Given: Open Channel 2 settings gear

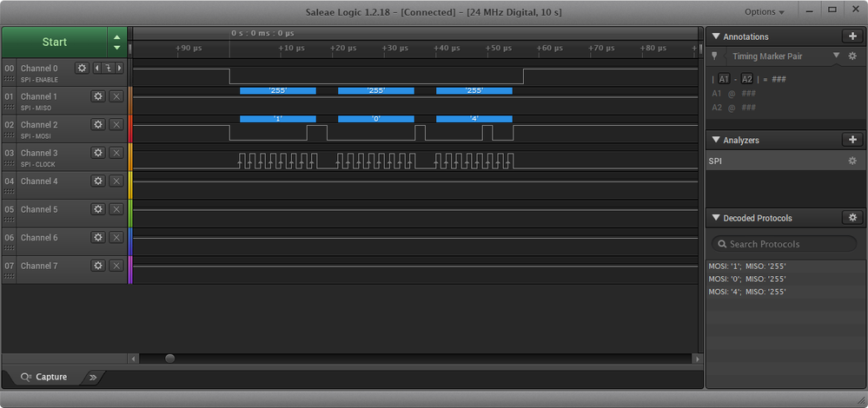Looking at the screenshot, I should (98, 124).
